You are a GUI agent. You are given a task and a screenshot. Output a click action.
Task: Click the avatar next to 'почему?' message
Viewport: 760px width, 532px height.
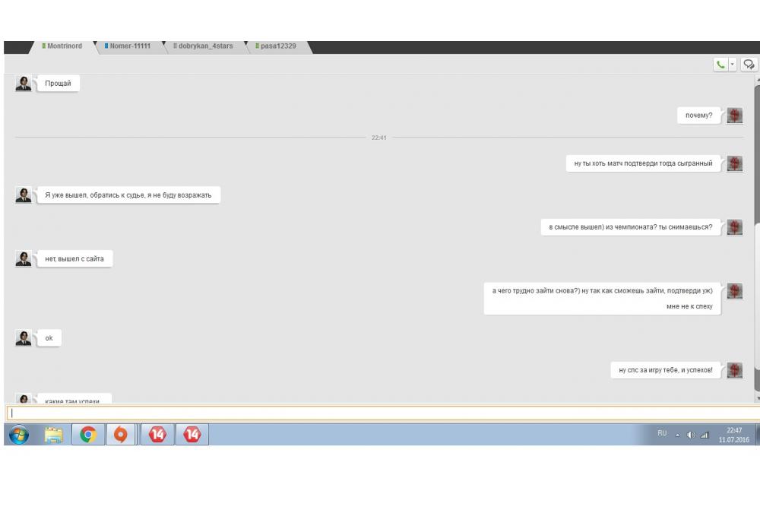[x=735, y=116]
